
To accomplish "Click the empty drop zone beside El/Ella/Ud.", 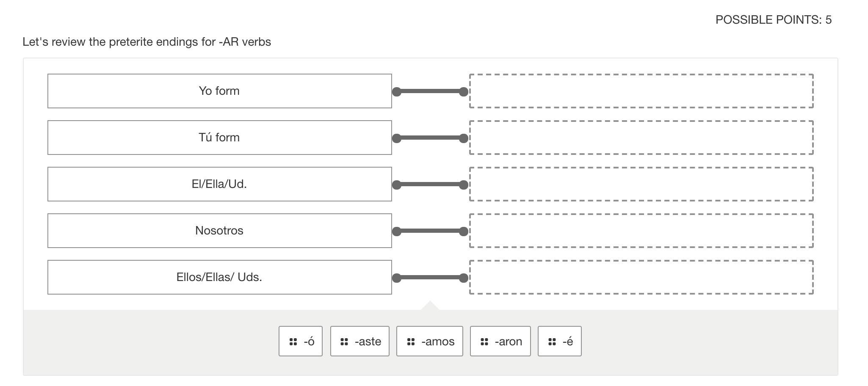I will coord(641,184).
